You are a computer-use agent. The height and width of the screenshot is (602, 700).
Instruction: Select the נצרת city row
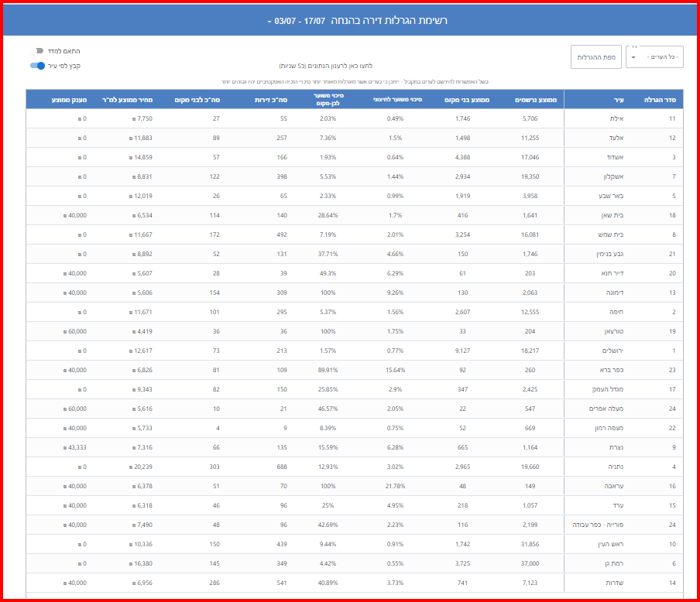(355, 447)
